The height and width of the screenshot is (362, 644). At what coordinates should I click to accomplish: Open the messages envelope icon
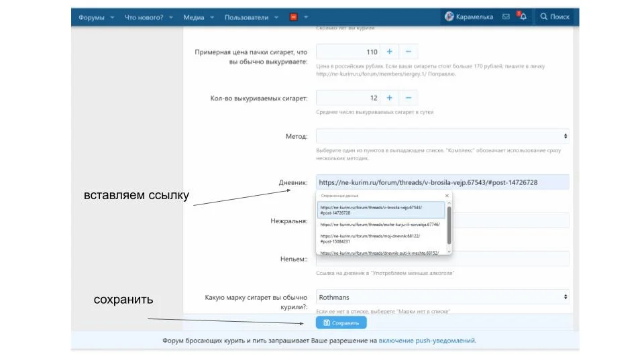[x=506, y=16]
